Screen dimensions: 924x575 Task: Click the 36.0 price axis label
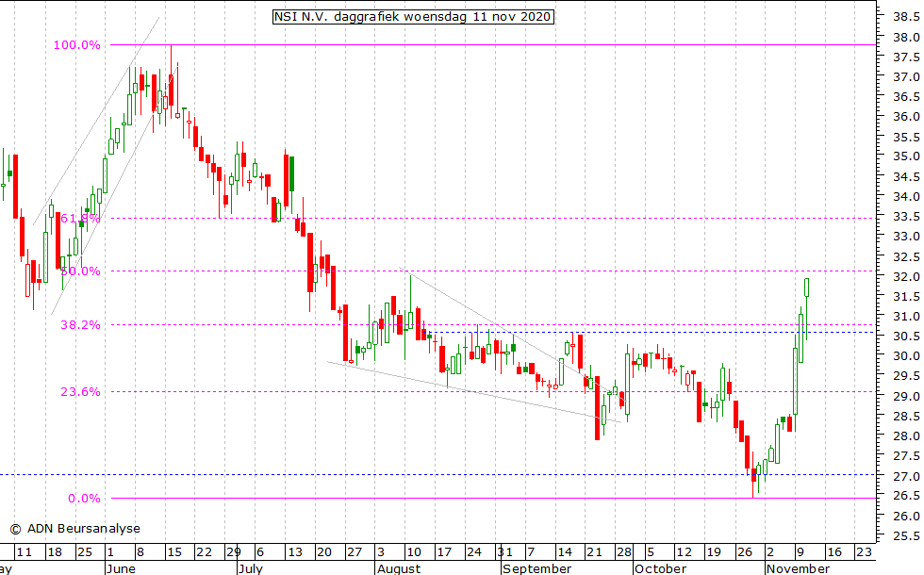click(906, 117)
